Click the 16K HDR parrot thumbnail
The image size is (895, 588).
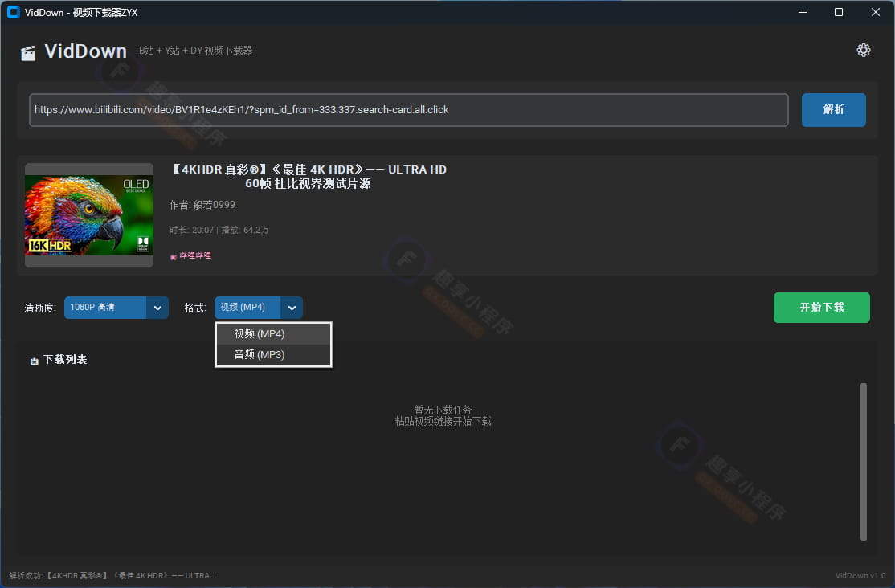tap(88, 214)
